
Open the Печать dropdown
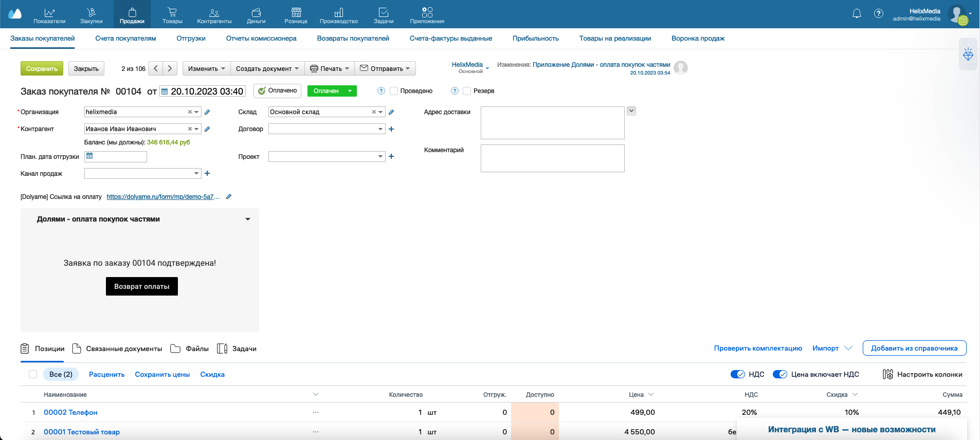pyautogui.click(x=330, y=68)
